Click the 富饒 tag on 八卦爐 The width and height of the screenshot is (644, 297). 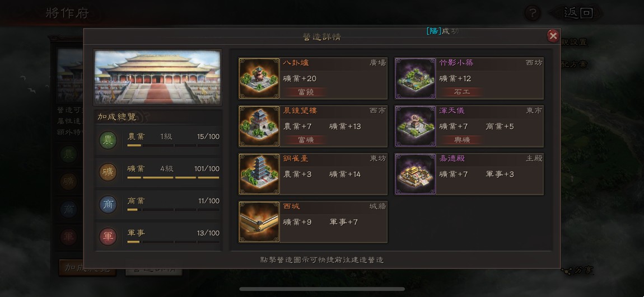pyautogui.click(x=306, y=92)
